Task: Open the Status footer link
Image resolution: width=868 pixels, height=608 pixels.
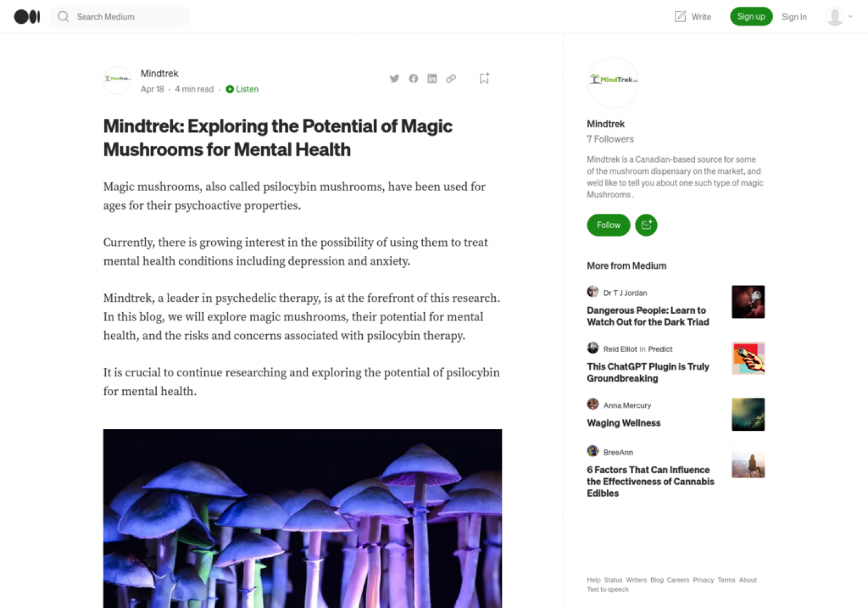Action: point(613,580)
